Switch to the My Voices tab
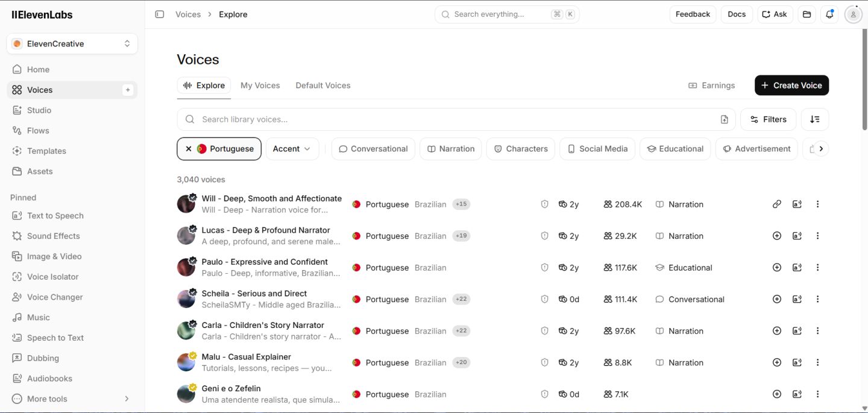The height and width of the screenshot is (413, 868). click(x=260, y=86)
